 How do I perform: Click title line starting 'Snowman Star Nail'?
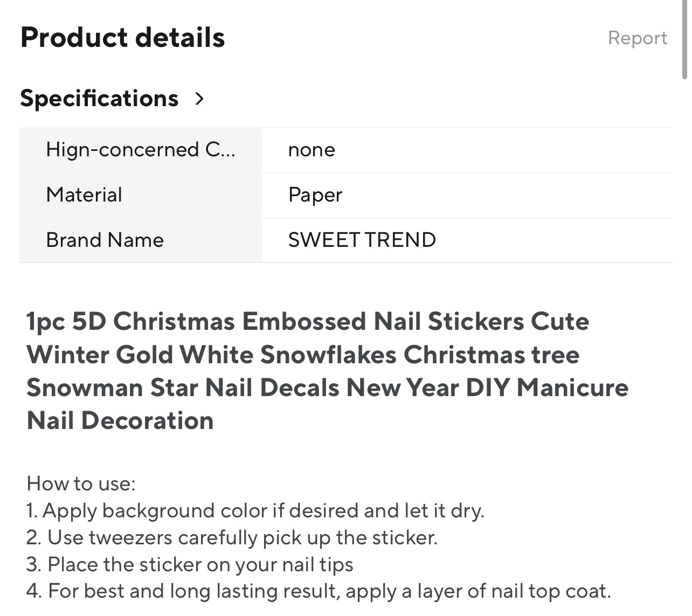[x=327, y=387]
